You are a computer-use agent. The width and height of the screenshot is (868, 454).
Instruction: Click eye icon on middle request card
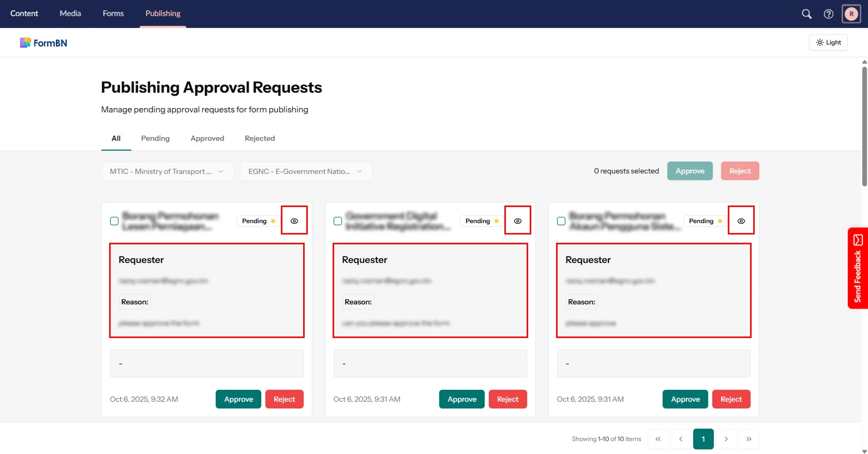(x=518, y=221)
